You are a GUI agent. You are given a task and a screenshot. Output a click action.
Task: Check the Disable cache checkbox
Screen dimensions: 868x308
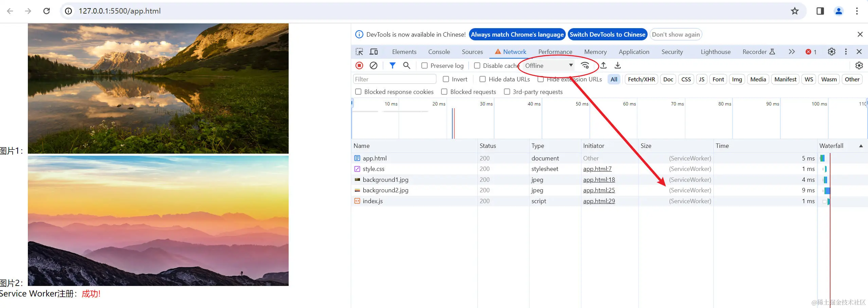(x=477, y=65)
